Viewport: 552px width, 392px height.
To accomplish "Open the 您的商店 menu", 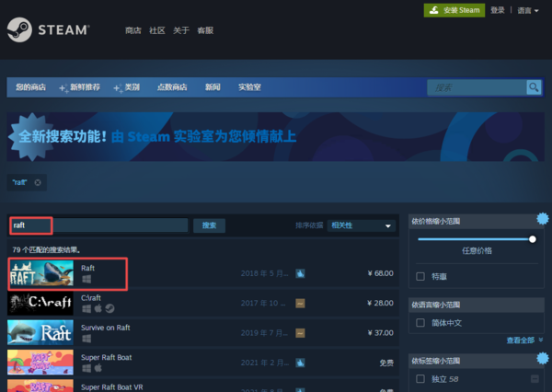I will (x=30, y=87).
